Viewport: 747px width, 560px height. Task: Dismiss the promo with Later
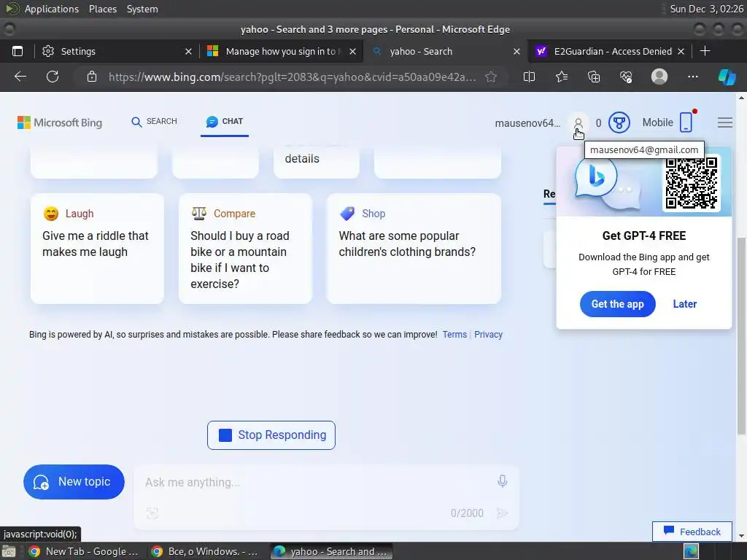tap(684, 304)
